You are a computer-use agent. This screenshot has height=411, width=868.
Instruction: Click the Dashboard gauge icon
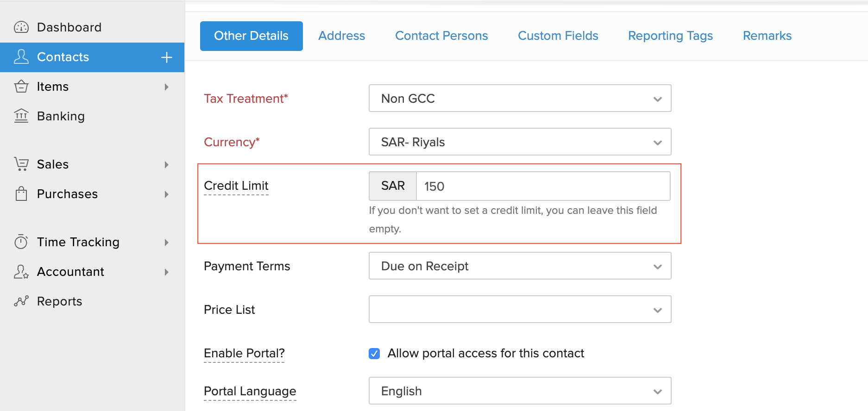pos(21,27)
